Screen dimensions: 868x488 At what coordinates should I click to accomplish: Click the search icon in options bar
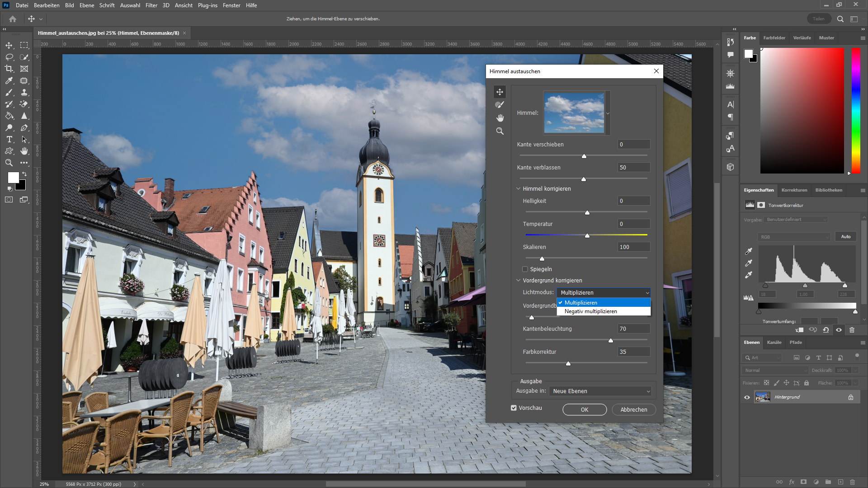click(840, 19)
